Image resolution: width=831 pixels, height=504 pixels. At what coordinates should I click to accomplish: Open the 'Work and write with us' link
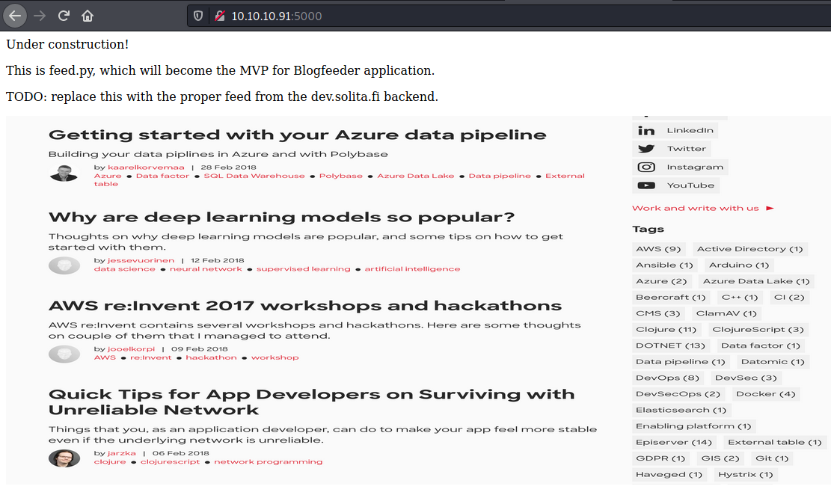(x=696, y=208)
